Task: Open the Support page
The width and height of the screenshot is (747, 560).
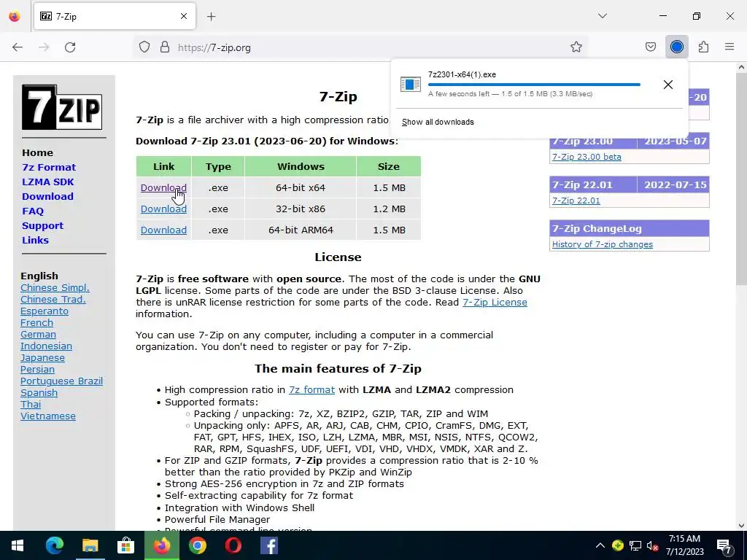Action: 42,226
